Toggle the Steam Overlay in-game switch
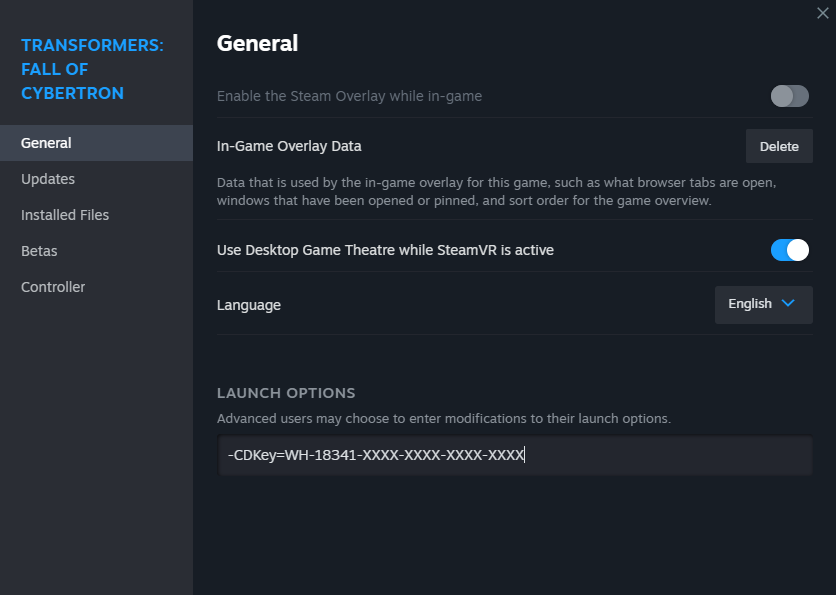Image resolution: width=836 pixels, height=595 pixels. pyautogui.click(x=789, y=96)
